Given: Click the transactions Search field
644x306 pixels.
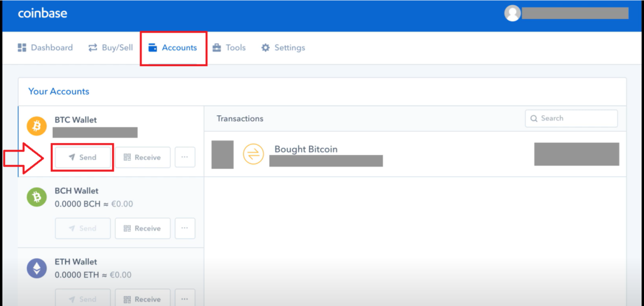Looking at the screenshot, I should coord(571,118).
